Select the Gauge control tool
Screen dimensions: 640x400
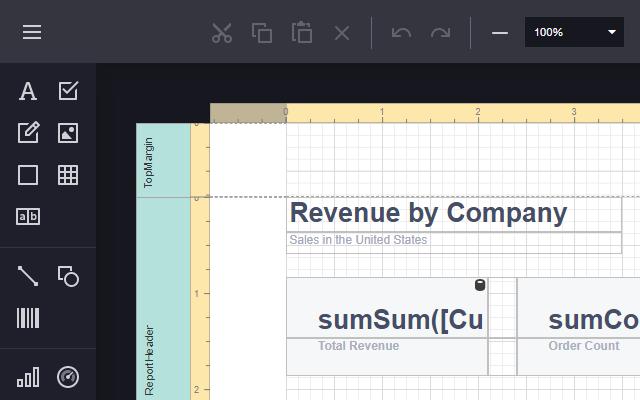click(68, 377)
